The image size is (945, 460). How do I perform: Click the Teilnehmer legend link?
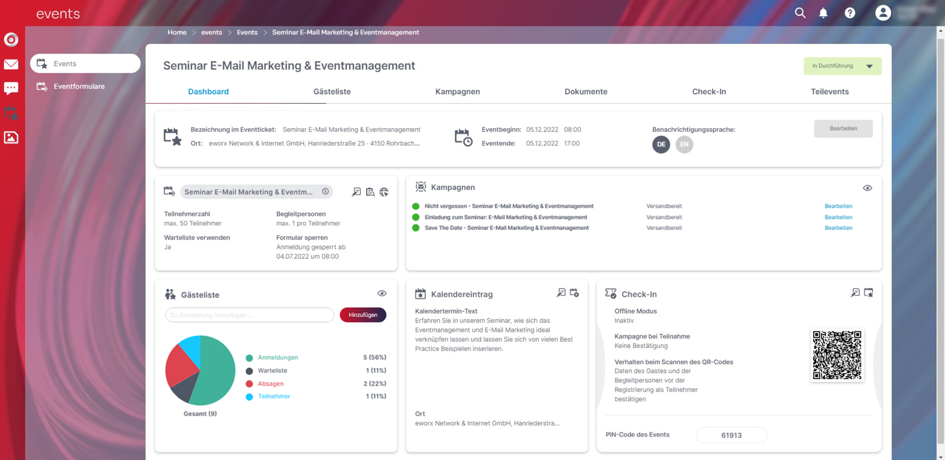pyautogui.click(x=274, y=396)
